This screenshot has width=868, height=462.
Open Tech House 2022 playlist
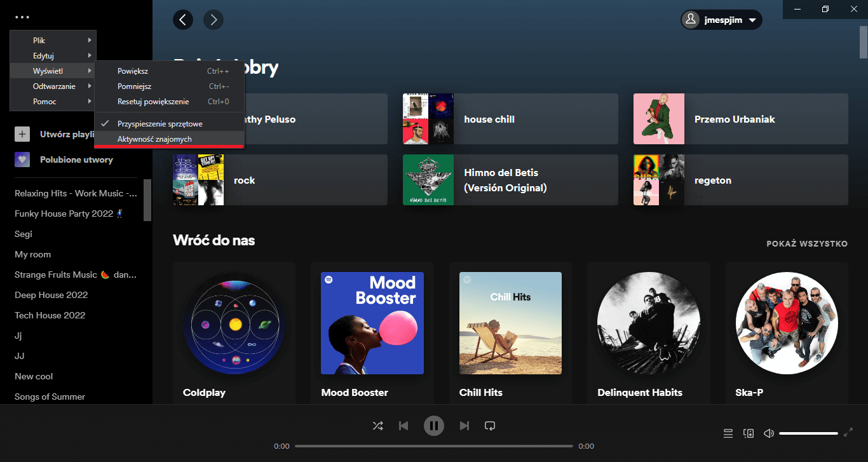point(50,315)
